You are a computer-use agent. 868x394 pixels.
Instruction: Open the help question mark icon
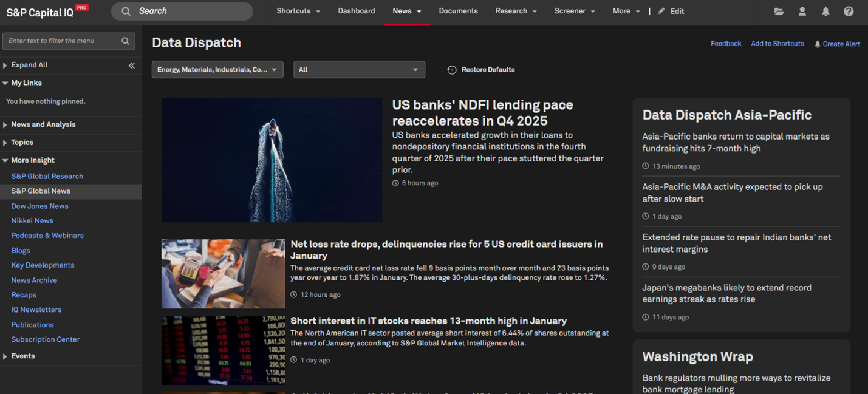coord(849,12)
